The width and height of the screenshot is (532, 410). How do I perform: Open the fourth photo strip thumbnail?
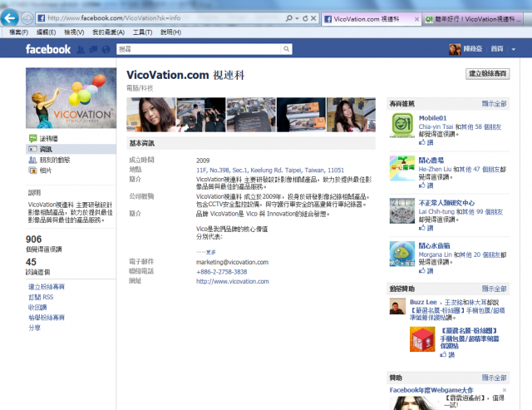(301, 115)
